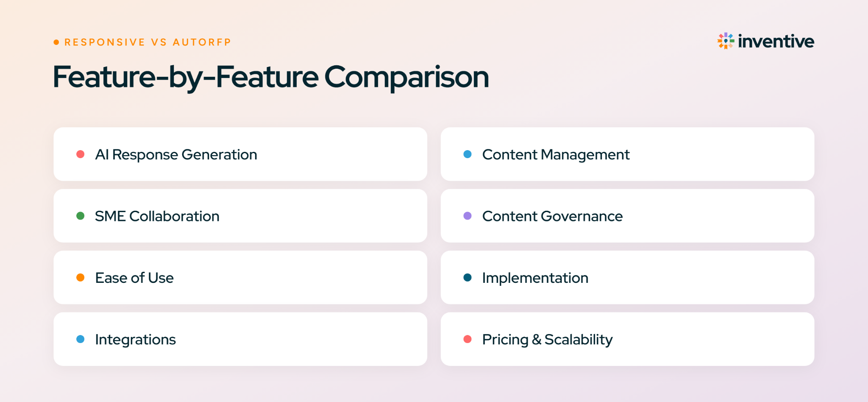Open the Pricing & Scalability card
The image size is (868, 402).
point(627,339)
